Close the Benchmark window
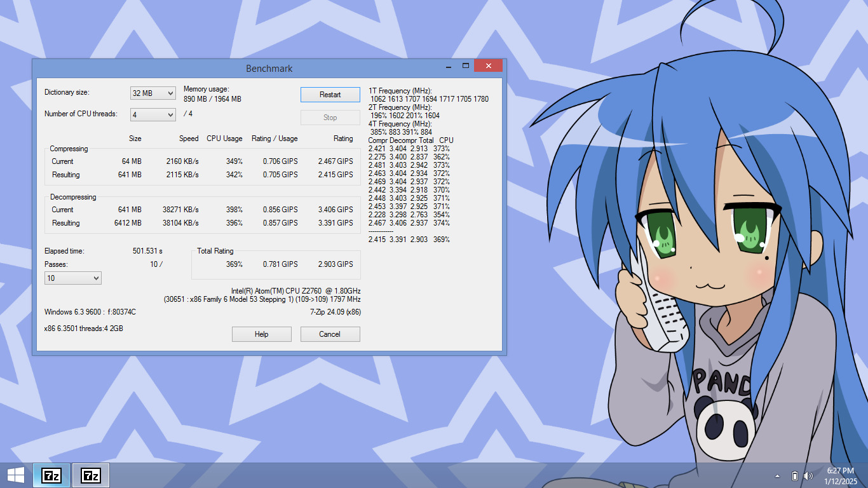 tap(488, 66)
